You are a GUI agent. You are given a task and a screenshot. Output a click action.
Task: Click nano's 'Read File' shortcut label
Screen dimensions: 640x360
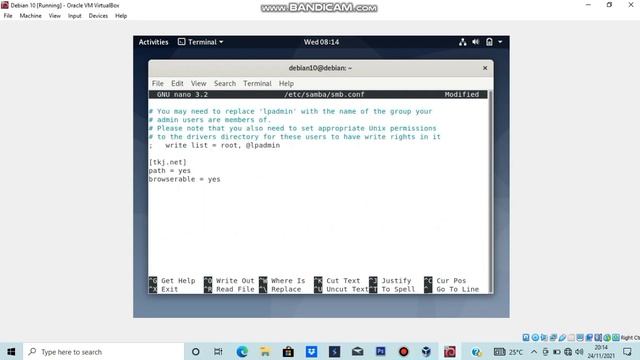235,289
